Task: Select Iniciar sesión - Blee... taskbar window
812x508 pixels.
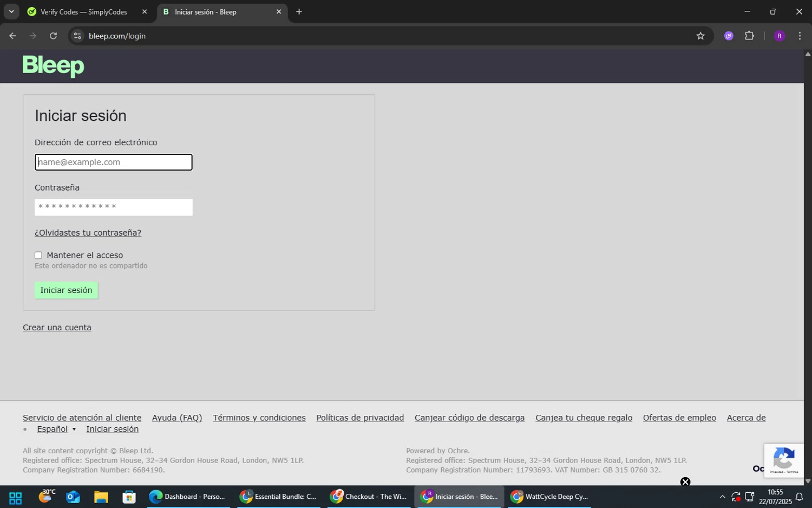Action: point(459,497)
